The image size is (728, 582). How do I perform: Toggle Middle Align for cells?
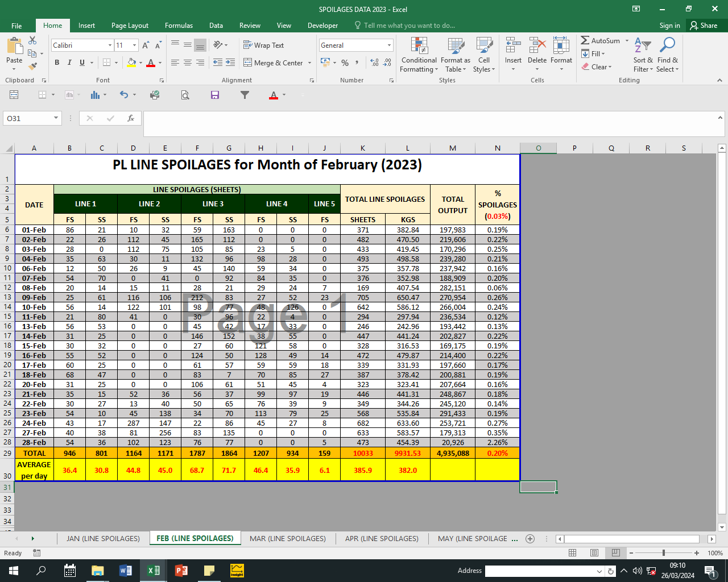[187, 45]
